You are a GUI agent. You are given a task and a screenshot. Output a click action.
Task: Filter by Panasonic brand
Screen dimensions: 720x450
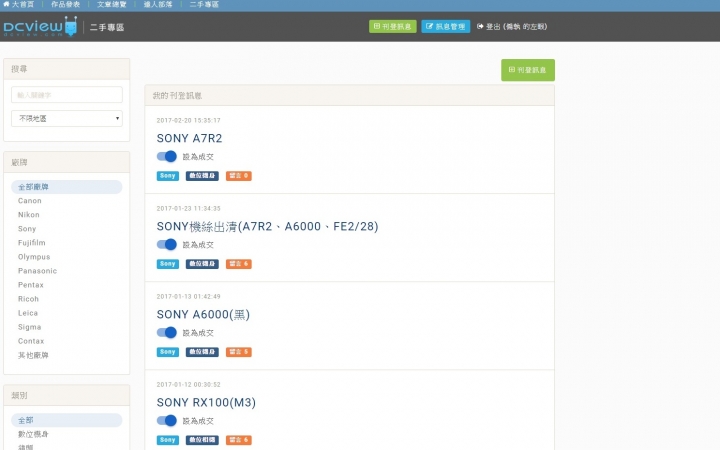pos(37,271)
